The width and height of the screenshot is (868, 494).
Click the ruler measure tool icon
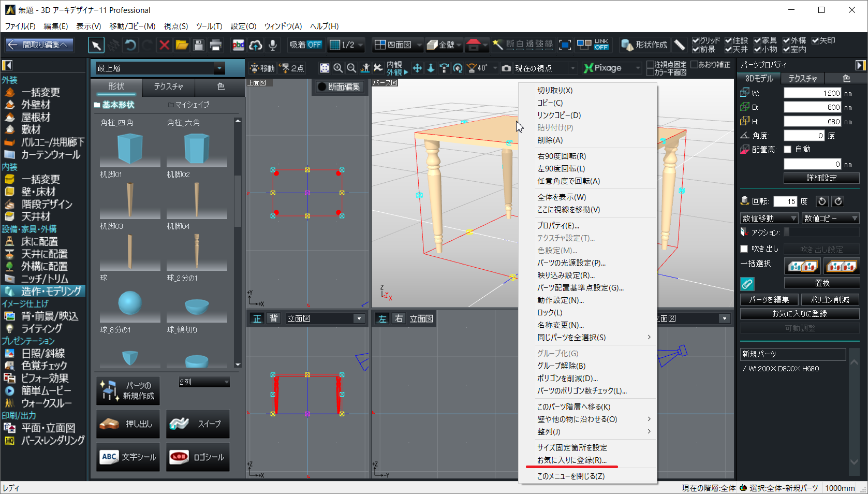pyautogui.click(x=680, y=45)
